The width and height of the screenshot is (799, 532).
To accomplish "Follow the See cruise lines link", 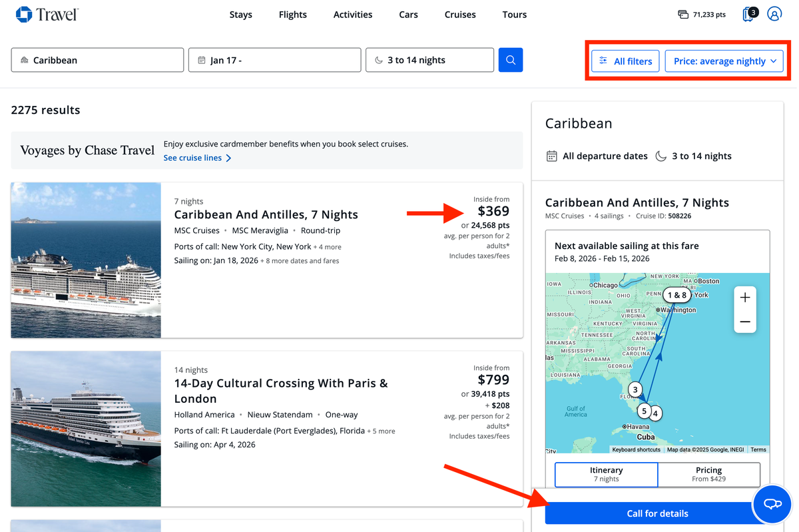I will point(198,158).
